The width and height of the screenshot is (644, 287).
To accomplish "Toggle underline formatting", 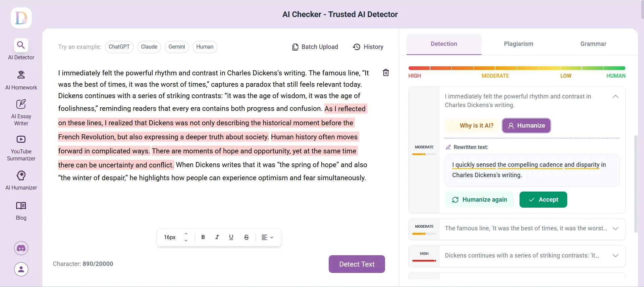I will click(x=231, y=237).
